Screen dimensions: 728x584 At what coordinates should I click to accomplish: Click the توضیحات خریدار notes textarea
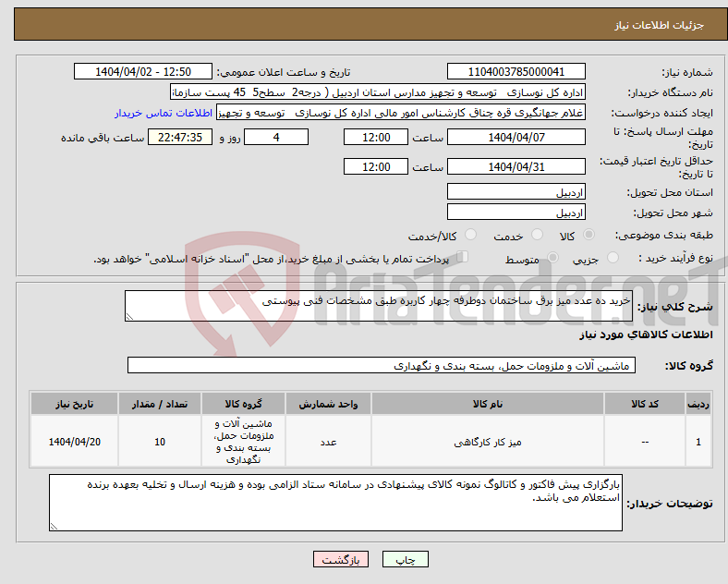click(335, 503)
